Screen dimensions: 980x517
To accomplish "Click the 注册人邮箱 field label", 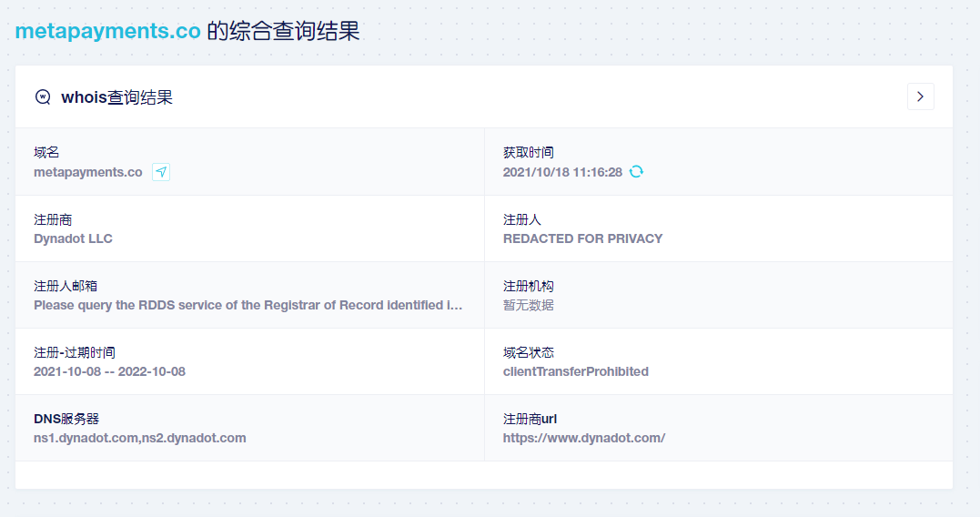I will pyautogui.click(x=66, y=287).
